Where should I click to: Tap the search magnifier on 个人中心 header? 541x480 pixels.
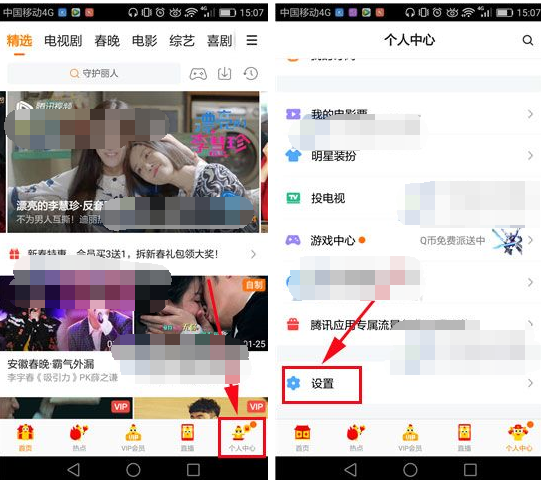coord(528,40)
